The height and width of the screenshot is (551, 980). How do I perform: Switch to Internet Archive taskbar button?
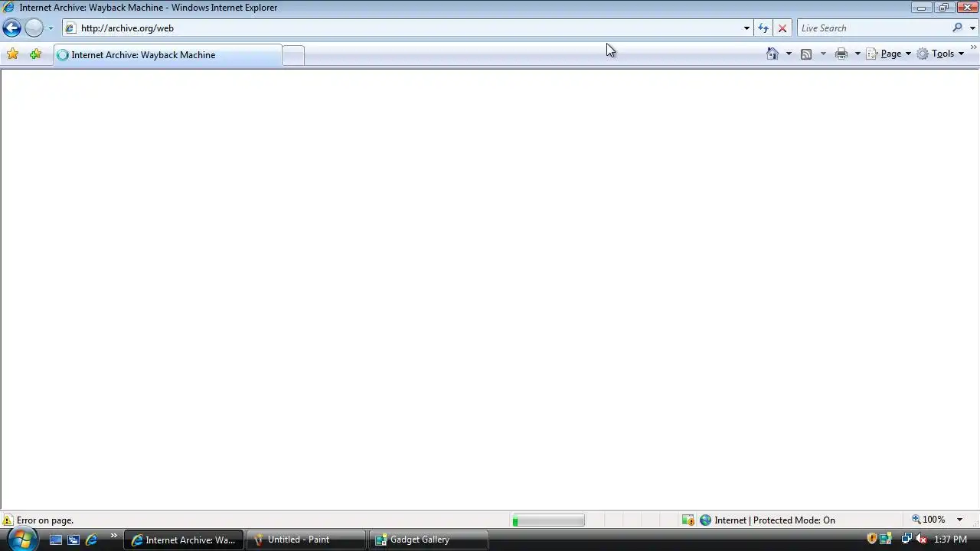(x=184, y=540)
